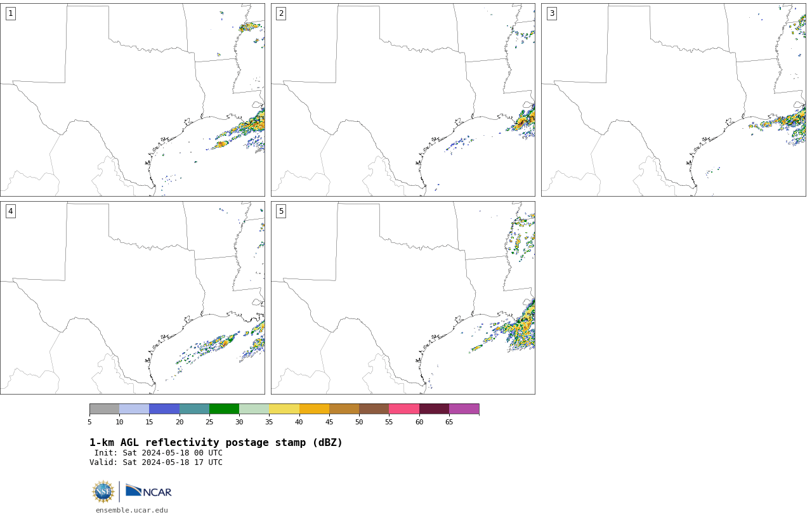Click the purple 65+ dBZ swatch

(464, 409)
